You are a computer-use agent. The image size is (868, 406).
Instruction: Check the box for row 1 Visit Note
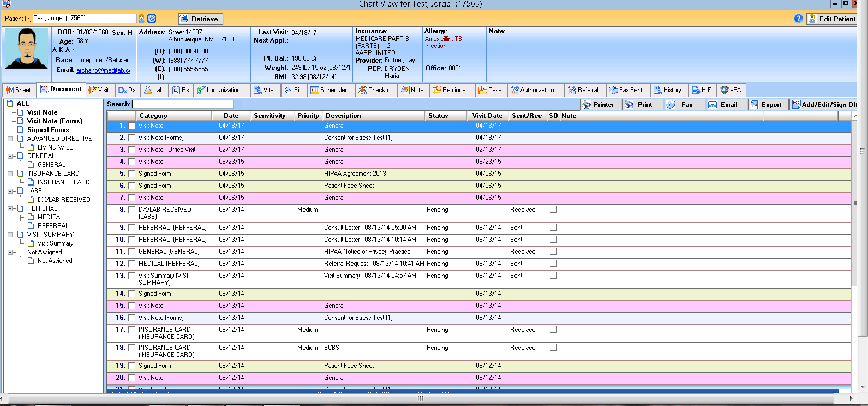click(131, 126)
